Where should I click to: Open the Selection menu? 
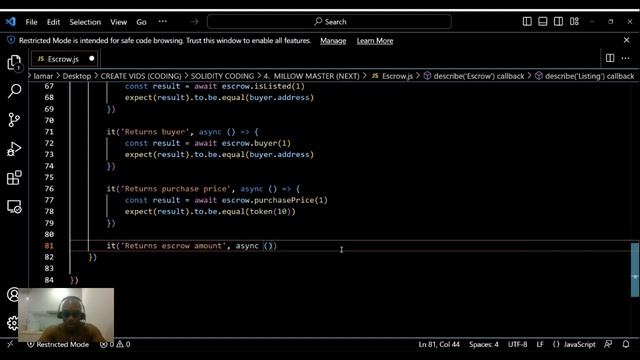pos(85,22)
